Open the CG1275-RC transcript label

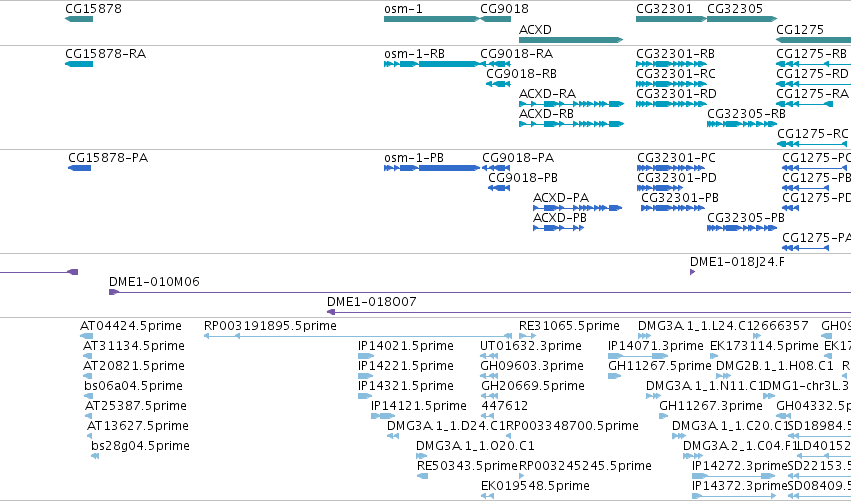[x=812, y=134]
